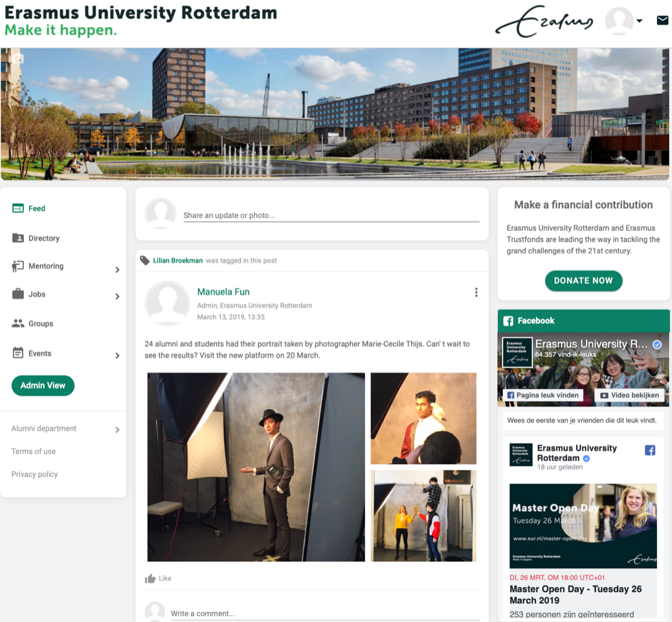This screenshot has width=672, height=622.
Task: Open the Privacy policy link
Action: (34, 474)
